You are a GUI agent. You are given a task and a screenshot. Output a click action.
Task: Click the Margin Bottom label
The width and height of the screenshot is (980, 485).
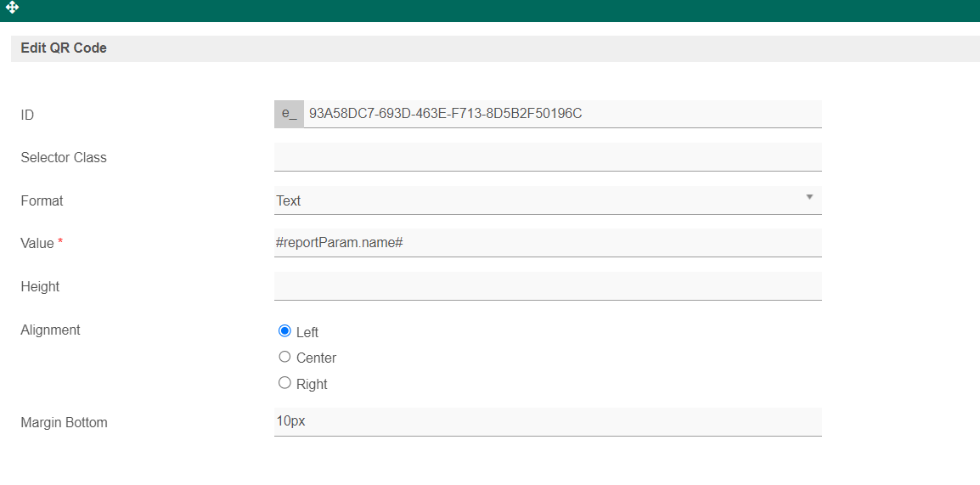click(64, 422)
